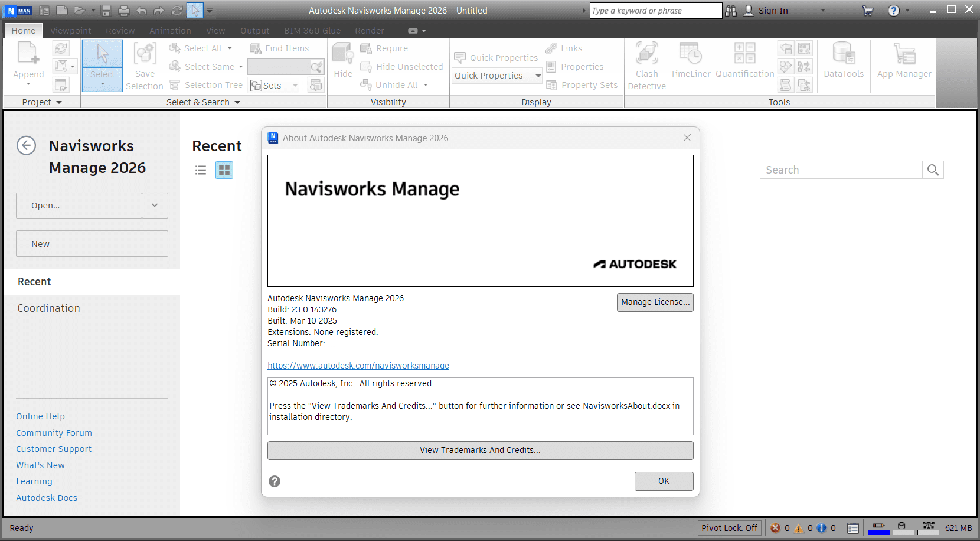980x541 pixels.
Task: Click the New file icon in quick access toolbar
Action: (61, 11)
